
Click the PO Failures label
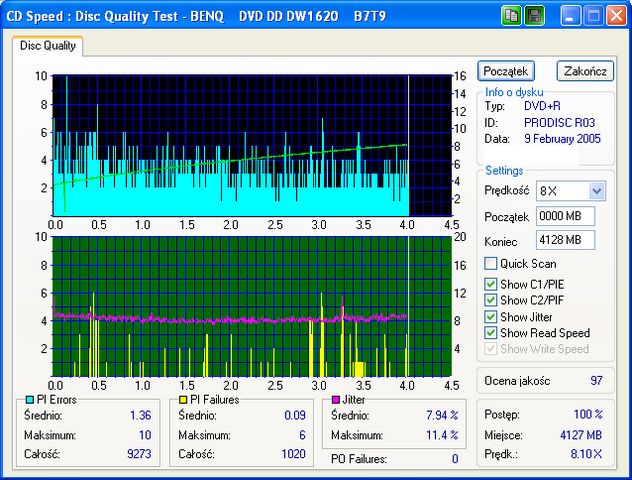(359, 459)
